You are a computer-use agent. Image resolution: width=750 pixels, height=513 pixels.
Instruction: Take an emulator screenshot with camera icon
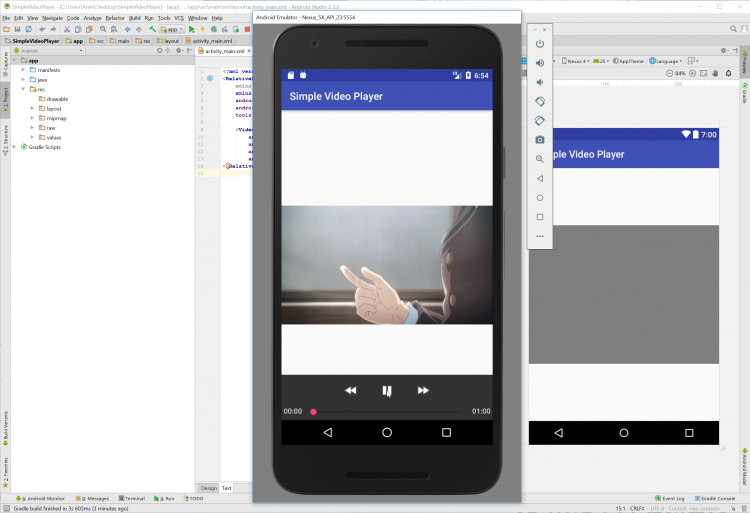540,139
